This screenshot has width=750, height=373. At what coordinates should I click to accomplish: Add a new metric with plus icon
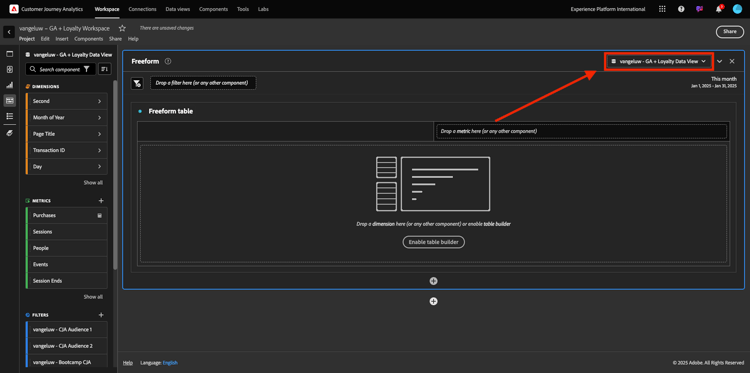tap(101, 201)
